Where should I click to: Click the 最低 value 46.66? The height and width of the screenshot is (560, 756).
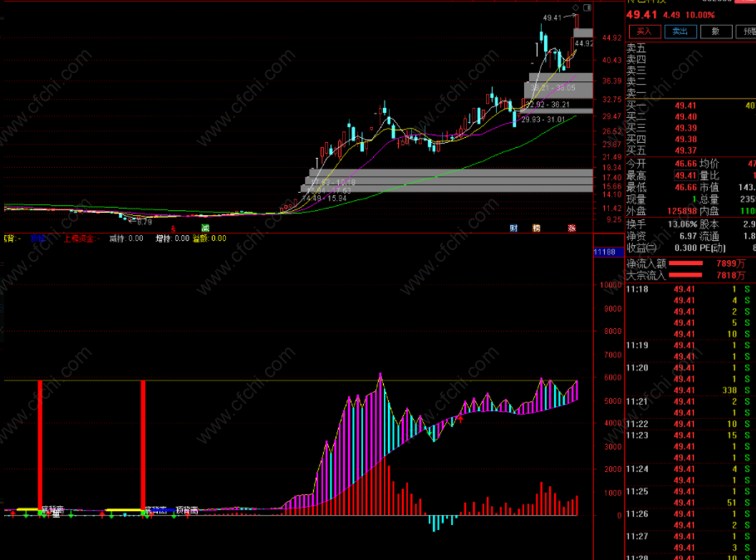(x=685, y=187)
